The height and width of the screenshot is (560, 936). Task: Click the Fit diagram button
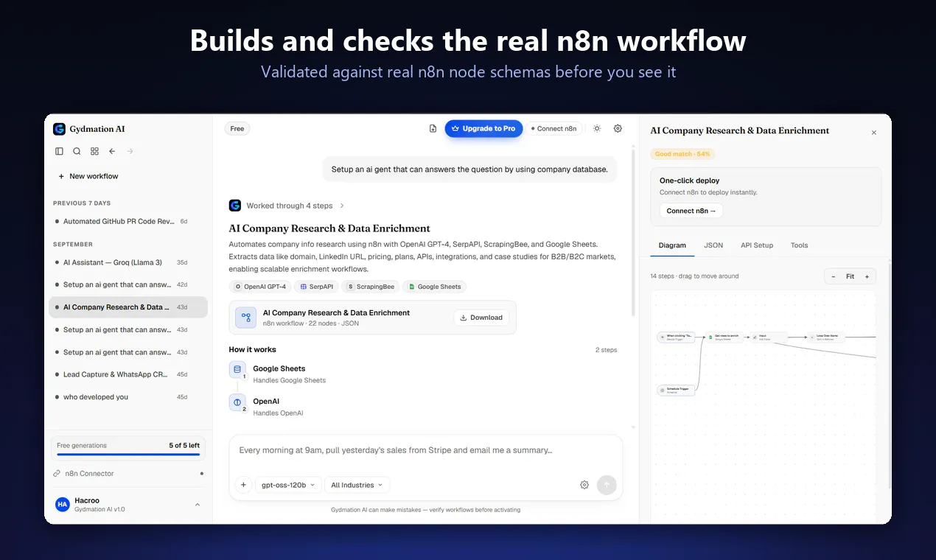click(x=850, y=276)
